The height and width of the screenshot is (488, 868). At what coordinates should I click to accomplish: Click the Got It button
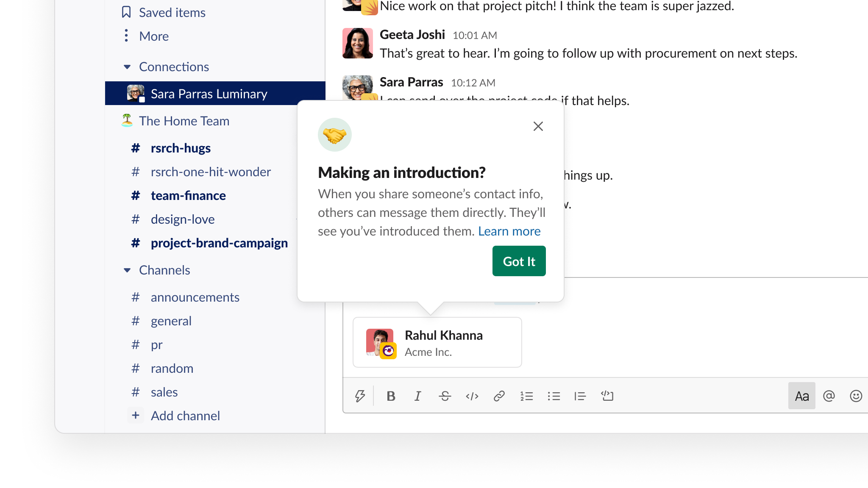click(x=519, y=261)
